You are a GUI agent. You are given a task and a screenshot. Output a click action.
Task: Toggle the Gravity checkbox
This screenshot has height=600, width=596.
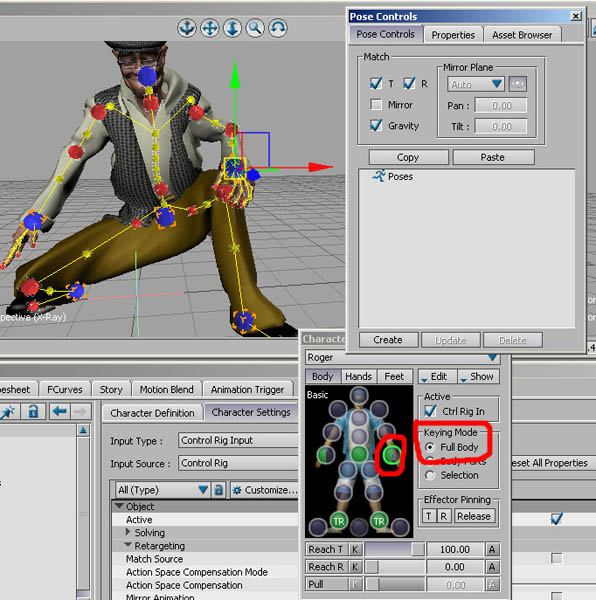pos(376,125)
